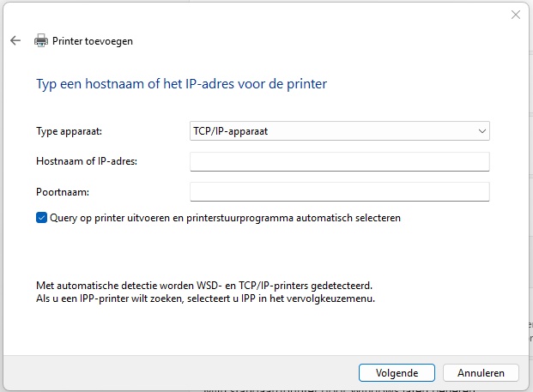This screenshot has height=392, width=533.
Task: Click the 'Als u een IPP-printer wilt zoeken' hint line
Action: (x=206, y=299)
